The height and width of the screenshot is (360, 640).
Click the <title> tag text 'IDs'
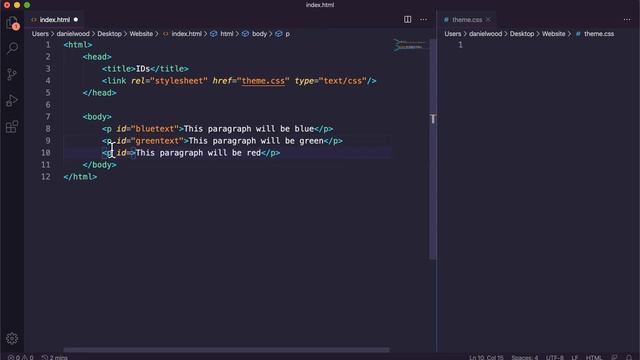coord(143,69)
